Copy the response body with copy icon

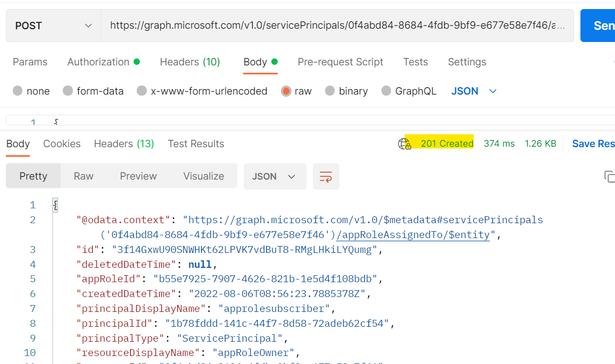(609, 176)
